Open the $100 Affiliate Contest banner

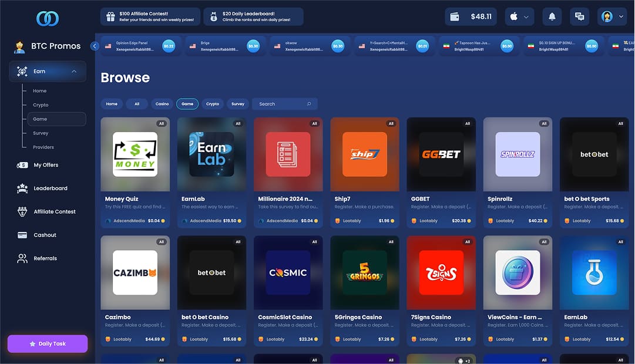click(x=150, y=16)
